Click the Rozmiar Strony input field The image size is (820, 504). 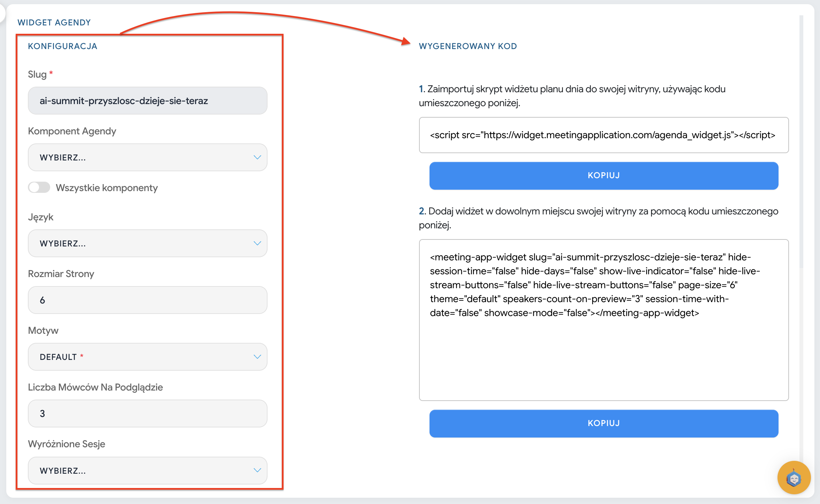pyautogui.click(x=147, y=300)
